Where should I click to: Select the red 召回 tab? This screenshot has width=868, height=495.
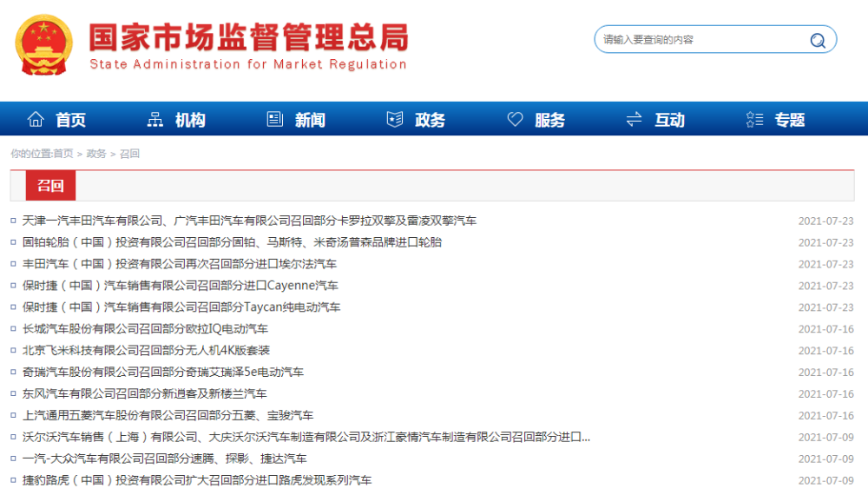pyautogui.click(x=50, y=186)
